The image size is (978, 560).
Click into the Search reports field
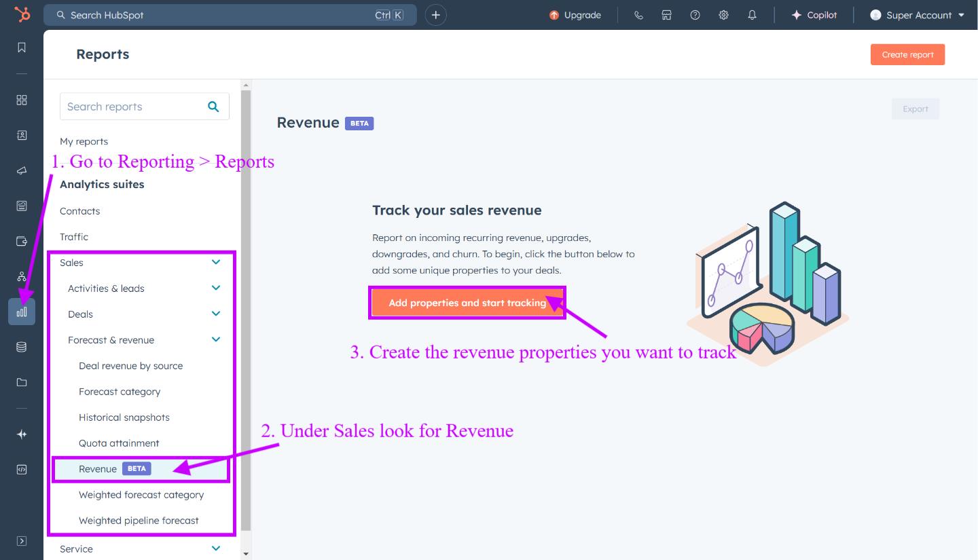click(x=144, y=107)
